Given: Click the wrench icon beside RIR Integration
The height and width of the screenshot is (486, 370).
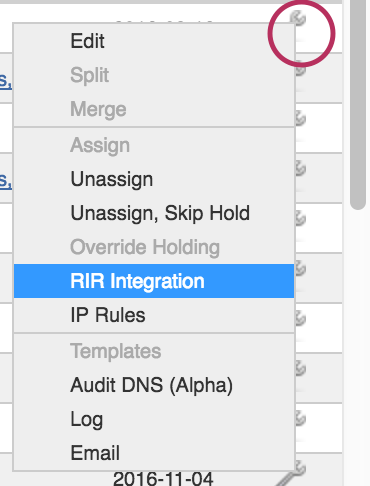Looking at the screenshot, I should click(x=300, y=269).
